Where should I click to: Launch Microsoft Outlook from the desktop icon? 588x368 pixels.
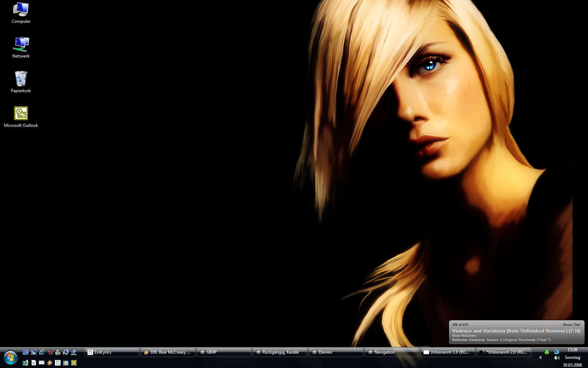[21, 117]
